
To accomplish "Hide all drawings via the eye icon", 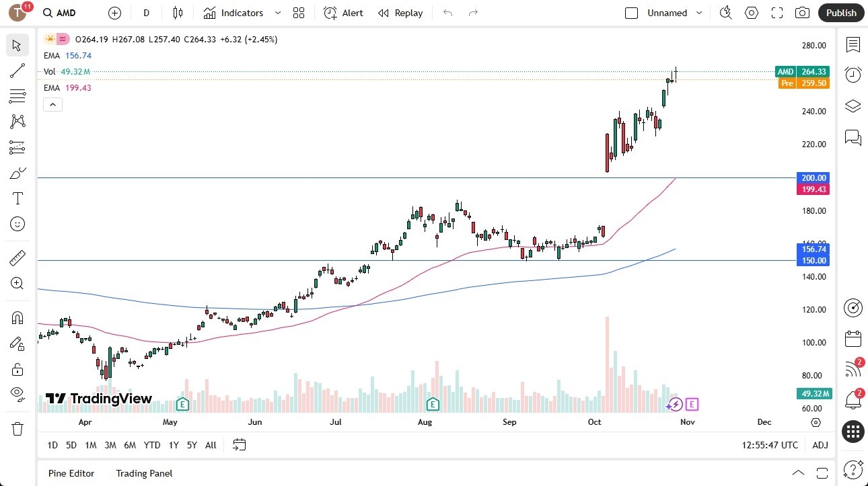I will tap(17, 395).
